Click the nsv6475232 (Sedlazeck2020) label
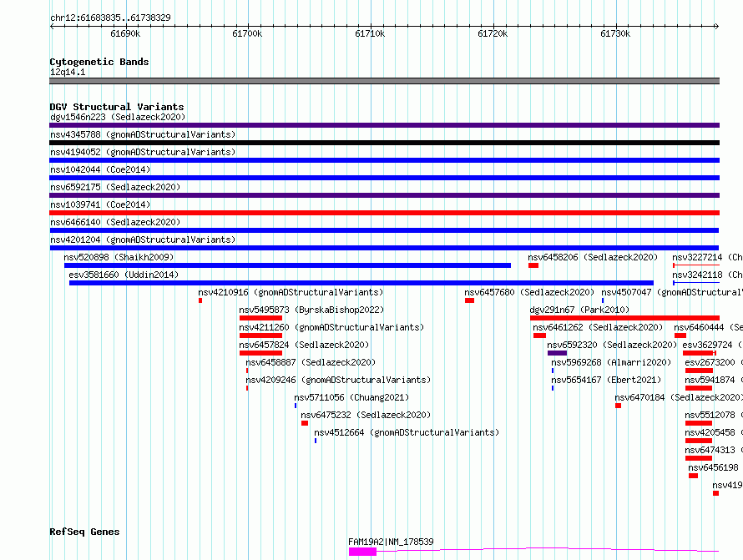This screenshot has width=743, height=560. [x=366, y=415]
